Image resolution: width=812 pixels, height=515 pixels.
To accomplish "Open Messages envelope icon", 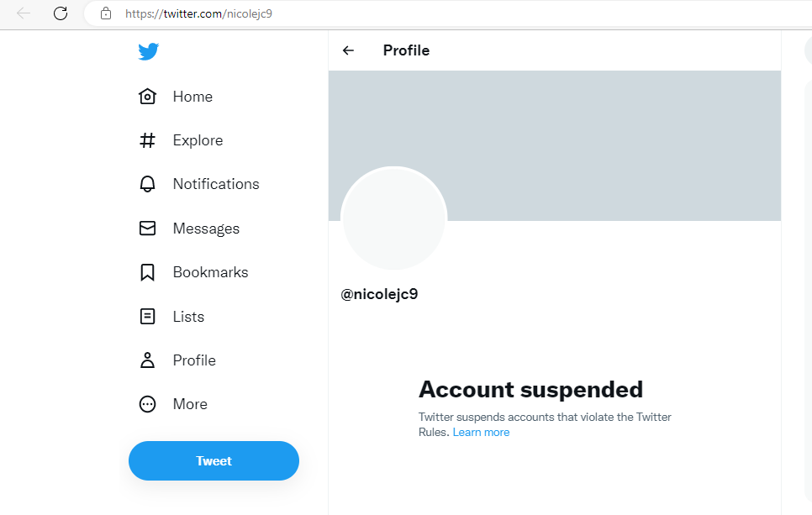I will point(148,229).
